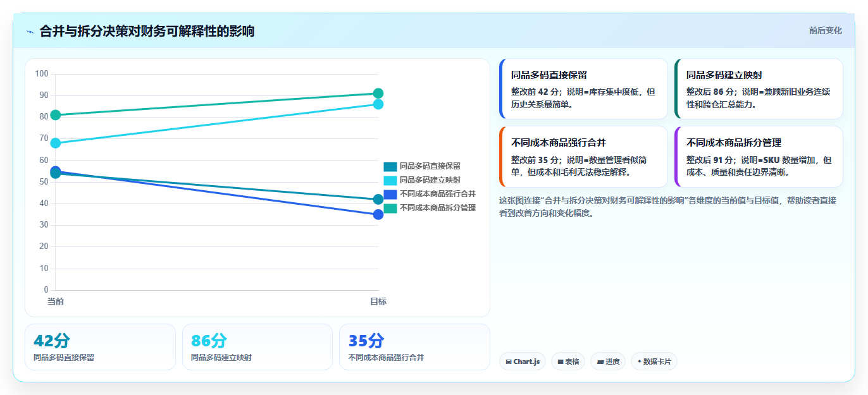
Task: Toggle the 不同成本商品拆分管理 legend swatch
Action: tap(390, 208)
